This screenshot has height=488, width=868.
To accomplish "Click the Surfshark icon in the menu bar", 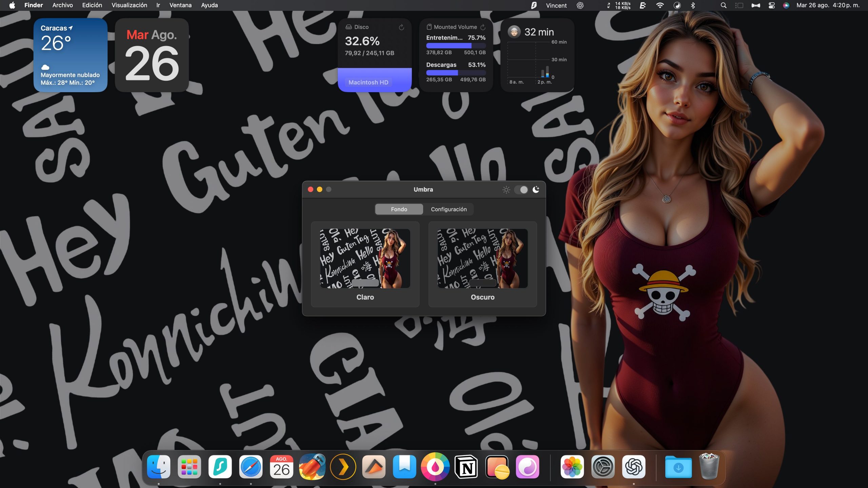I will coord(534,5).
